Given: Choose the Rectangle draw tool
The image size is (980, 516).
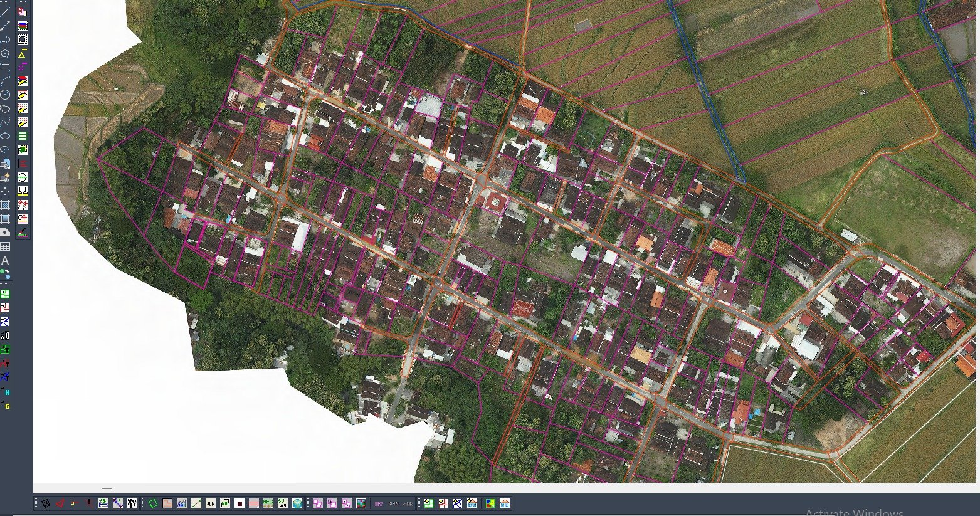Looking at the screenshot, I should point(5,66).
